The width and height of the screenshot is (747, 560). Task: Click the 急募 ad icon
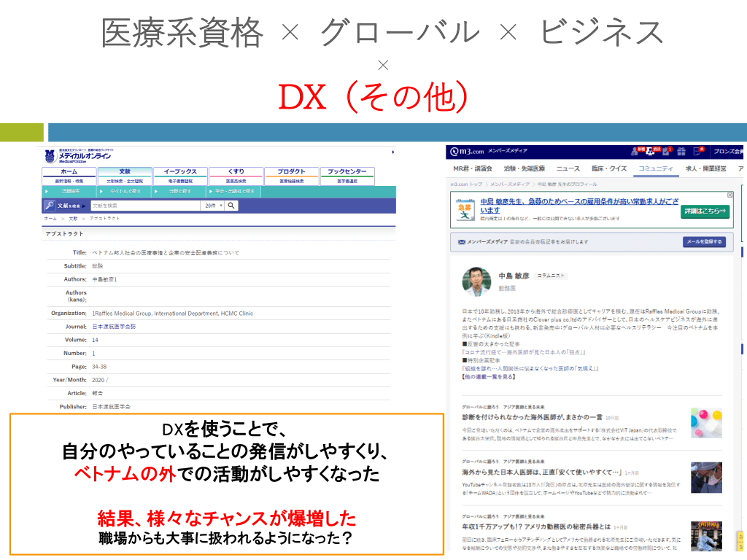coord(465,209)
